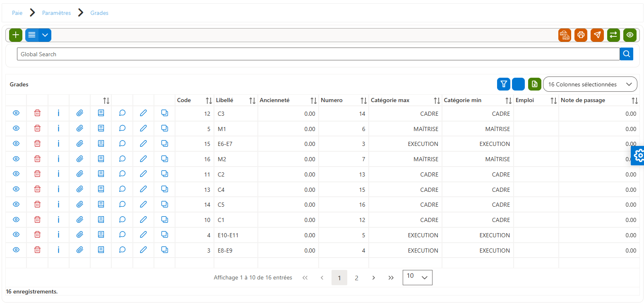
Task: Sort by Catégorie max column
Action: tap(437, 100)
